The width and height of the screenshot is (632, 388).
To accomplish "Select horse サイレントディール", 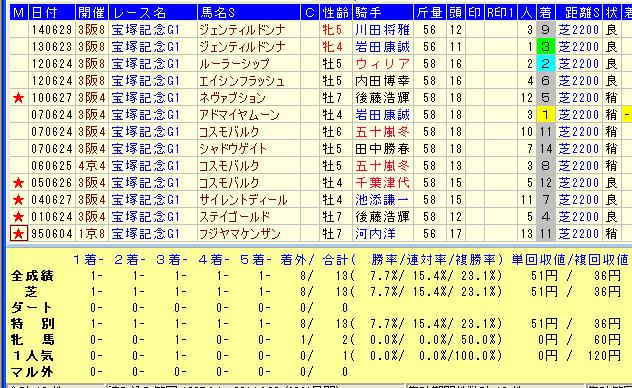I will 243,200.
